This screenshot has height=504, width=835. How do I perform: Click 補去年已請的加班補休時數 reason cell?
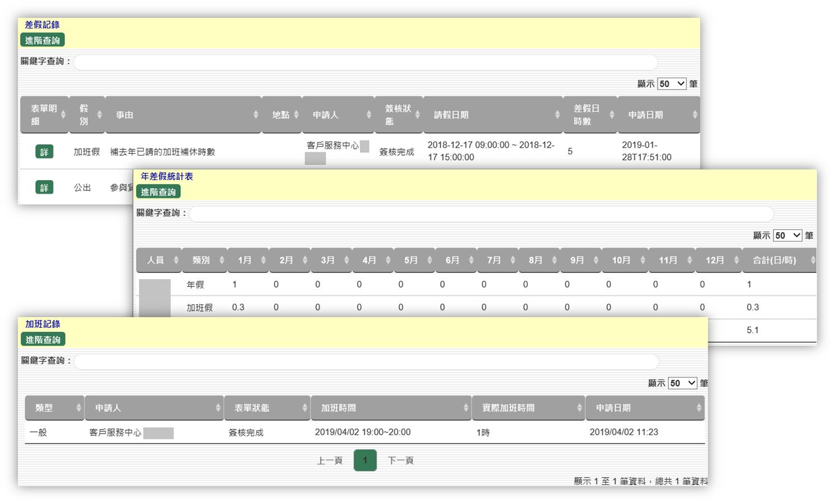tap(162, 152)
